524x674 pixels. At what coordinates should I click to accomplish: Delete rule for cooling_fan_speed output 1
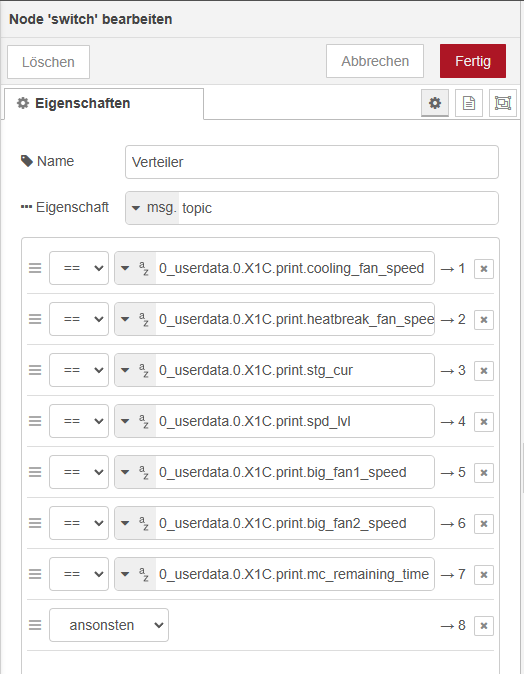(x=484, y=269)
